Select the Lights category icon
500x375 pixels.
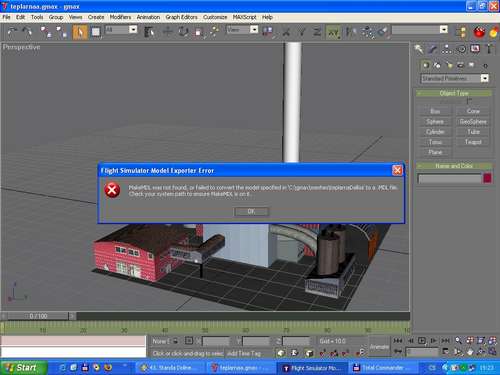(449, 65)
